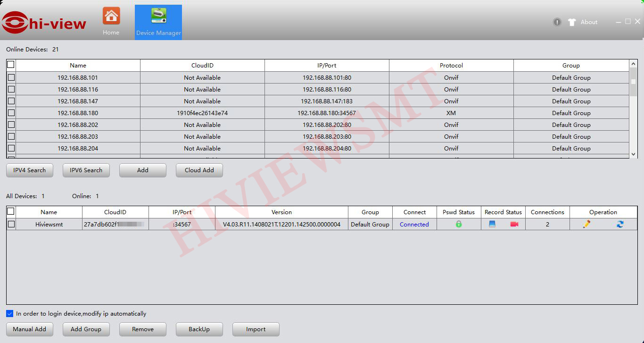The height and width of the screenshot is (343, 644).
Task: Select the Hiviewsmt device checkbox
Action: (11, 225)
